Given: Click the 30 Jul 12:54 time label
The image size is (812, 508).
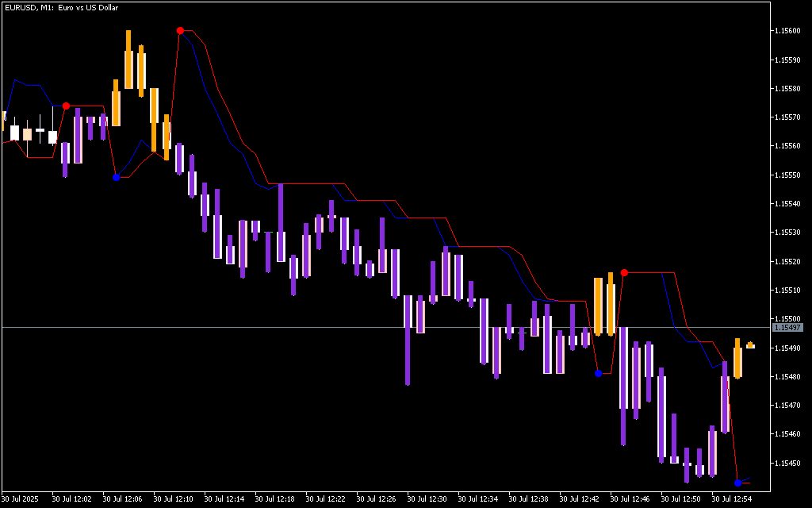Looking at the screenshot, I should pyautogui.click(x=731, y=499).
